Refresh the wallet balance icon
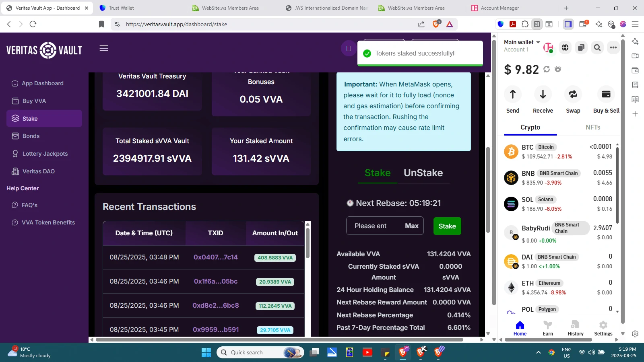This screenshot has height=362, width=644. [547, 69]
